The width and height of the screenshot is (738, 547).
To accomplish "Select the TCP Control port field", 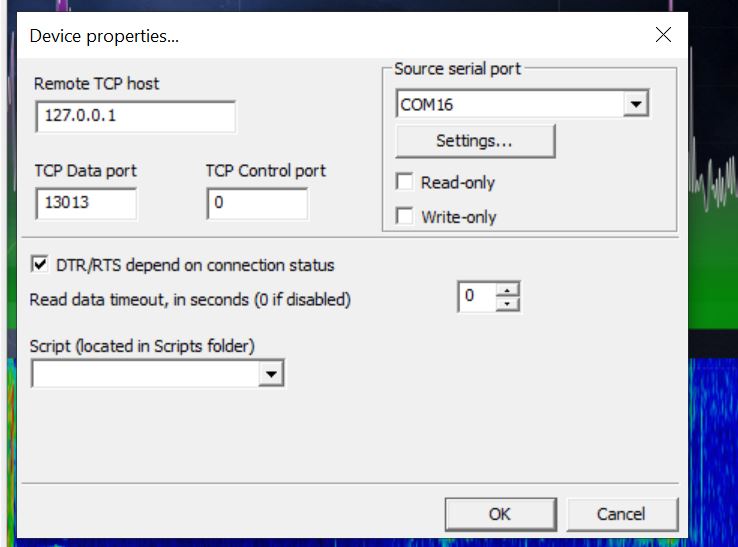I will pyautogui.click(x=257, y=203).
